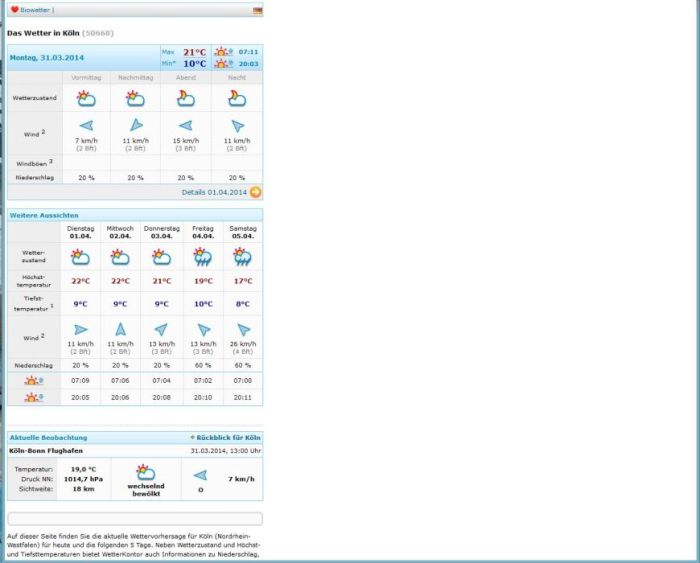
Task: Click the Aktuelle Beobachtung header
Action: pyautogui.click(x=48, y=438)
